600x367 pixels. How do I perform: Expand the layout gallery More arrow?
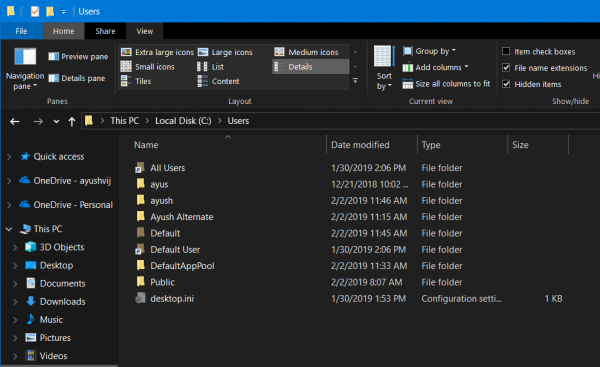tap(355, 81)
